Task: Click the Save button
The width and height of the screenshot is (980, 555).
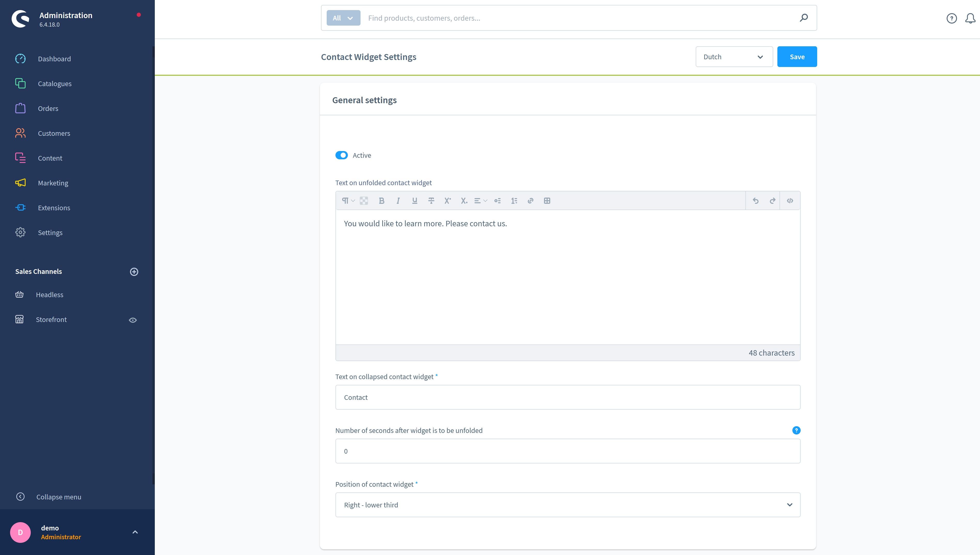Action: (797, 56)
